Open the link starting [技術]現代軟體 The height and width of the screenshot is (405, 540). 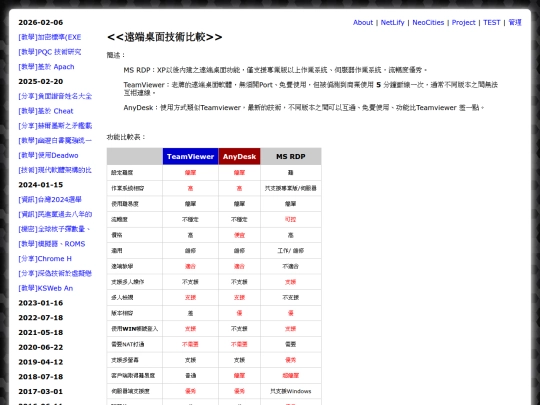coord(55,170)
